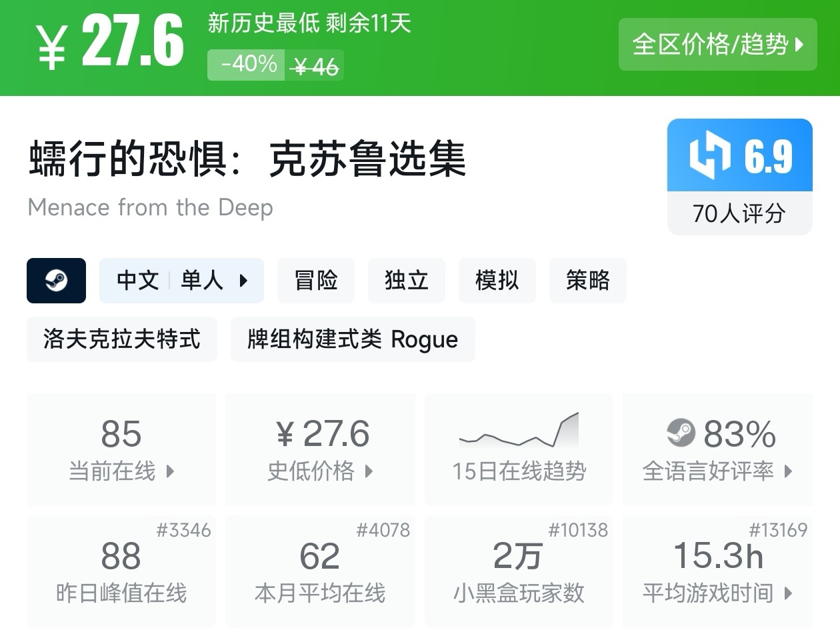Click the #10138 ranking label

click(x=578, y=530)
